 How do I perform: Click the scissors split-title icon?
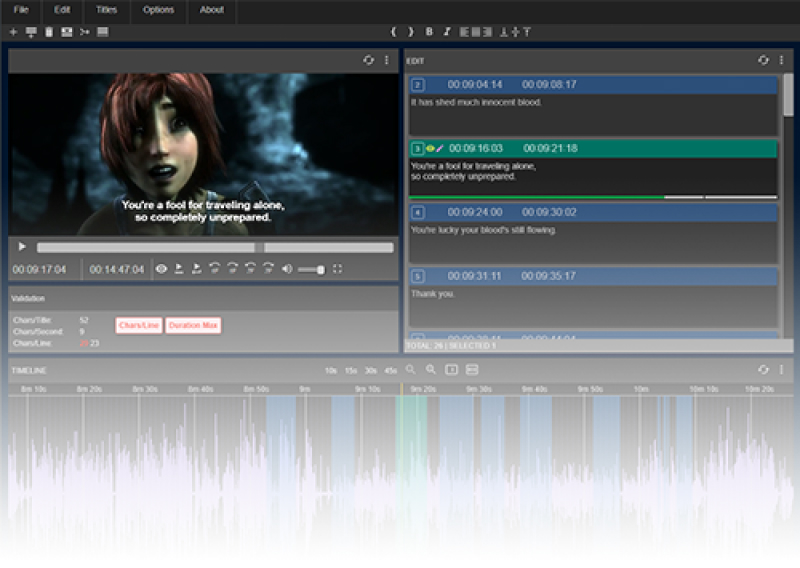(85, 32)
